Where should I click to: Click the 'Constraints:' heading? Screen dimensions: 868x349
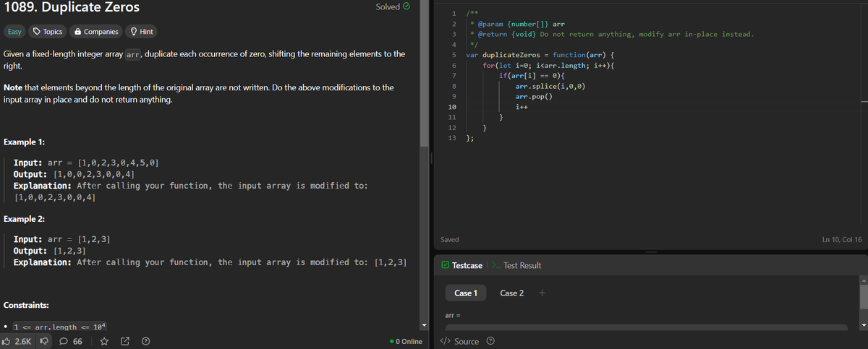click(27, 306)
